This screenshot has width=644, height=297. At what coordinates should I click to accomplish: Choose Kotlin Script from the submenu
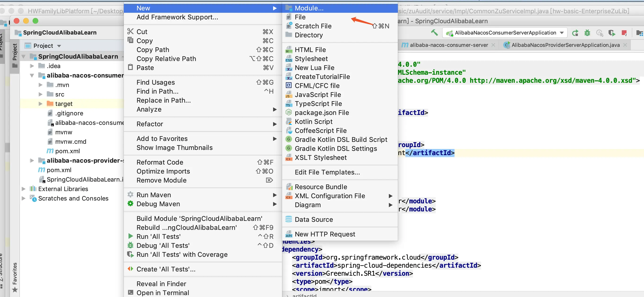pos(313,122)
